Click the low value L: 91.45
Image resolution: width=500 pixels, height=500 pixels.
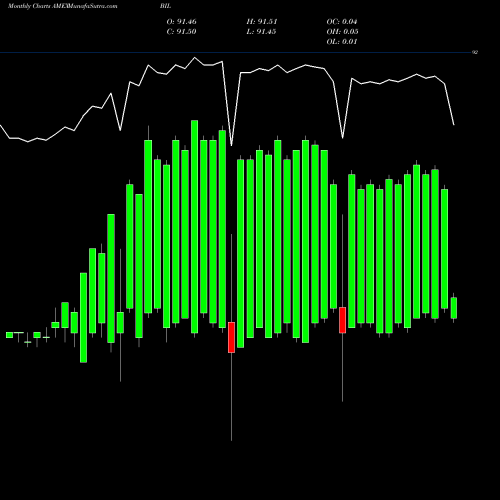tap(261, 32)
